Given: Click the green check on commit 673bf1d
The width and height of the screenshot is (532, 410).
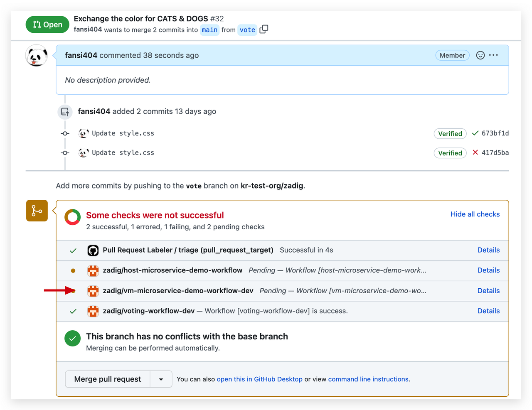Looking at the screenshot, I should [x=475, y=133].
